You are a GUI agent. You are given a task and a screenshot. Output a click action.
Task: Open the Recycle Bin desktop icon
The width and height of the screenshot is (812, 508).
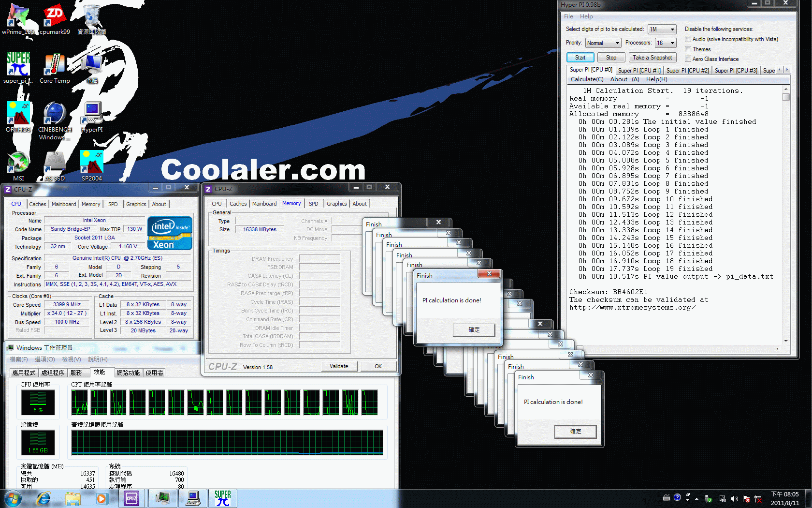(x=92, y=19)
